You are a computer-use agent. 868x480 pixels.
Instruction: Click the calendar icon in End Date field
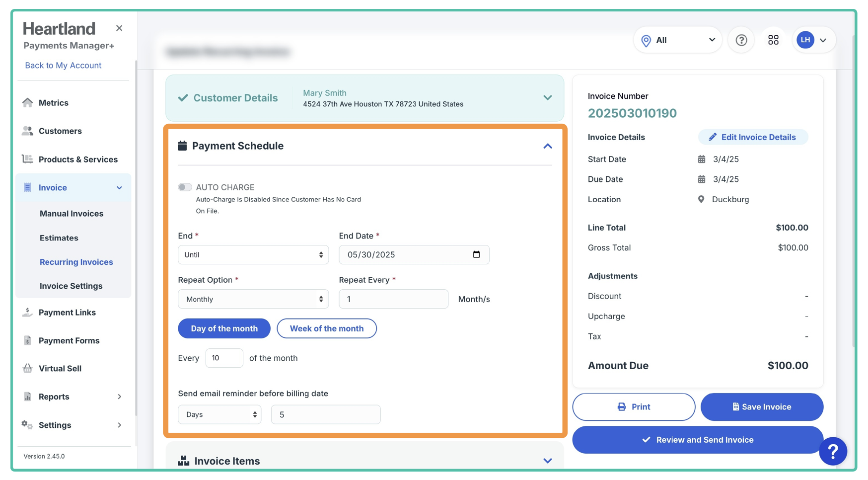point(476,254)
